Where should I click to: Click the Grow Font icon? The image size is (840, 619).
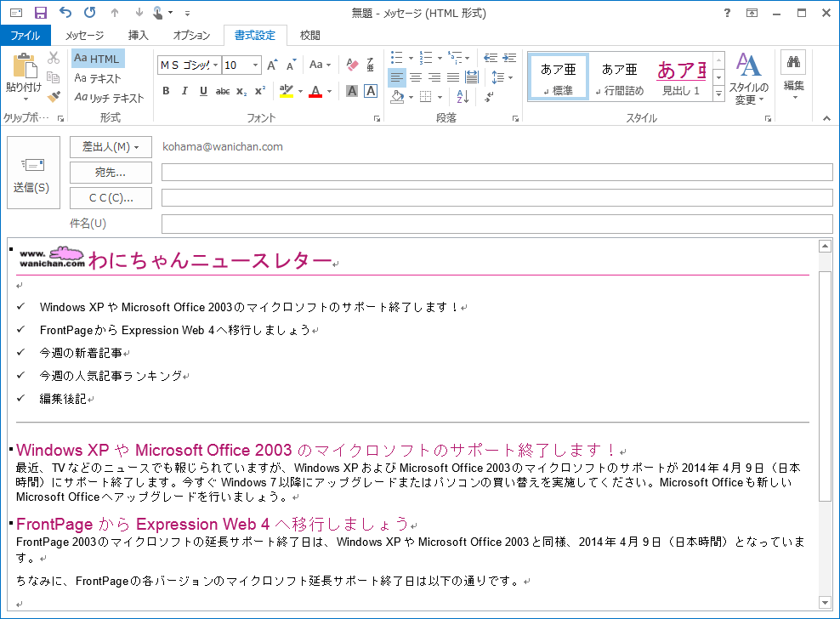(273, 65)
